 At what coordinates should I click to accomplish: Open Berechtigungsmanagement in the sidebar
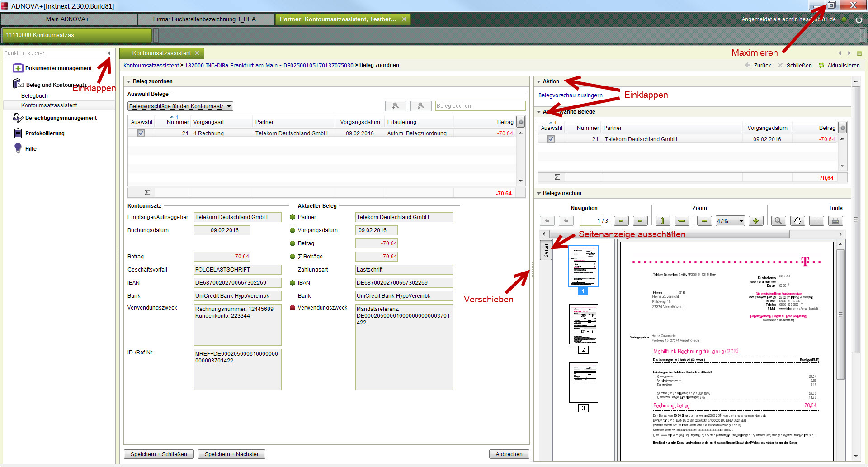click(61, 118)
